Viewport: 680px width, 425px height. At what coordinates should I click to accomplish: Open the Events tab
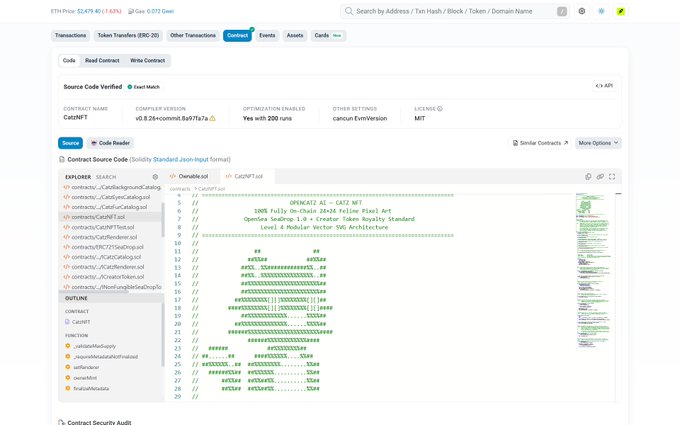click(x=267, y=36)
